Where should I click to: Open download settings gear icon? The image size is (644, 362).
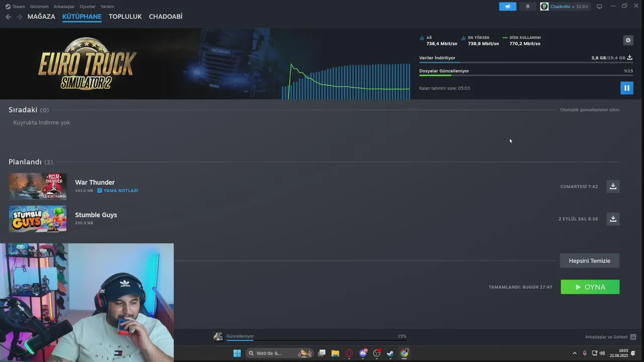tap(628, 40)
